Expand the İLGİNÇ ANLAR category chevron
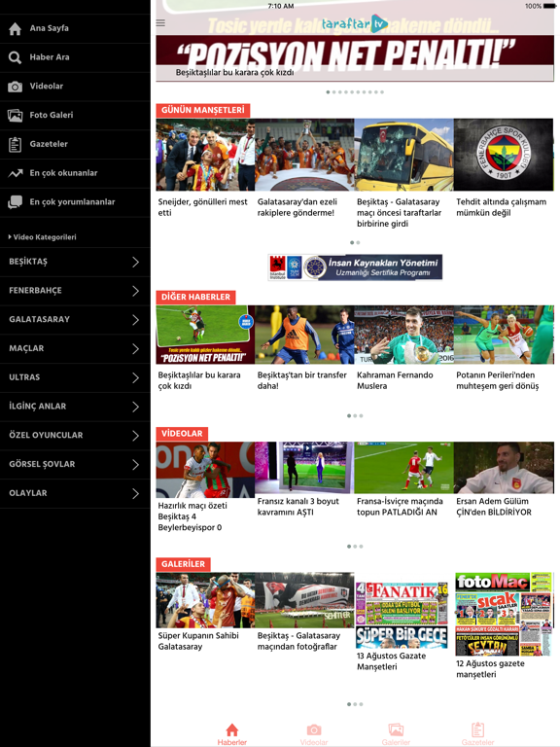Image resolution: width=560 pixels, height=747 pixels. (x=136, y=407)
